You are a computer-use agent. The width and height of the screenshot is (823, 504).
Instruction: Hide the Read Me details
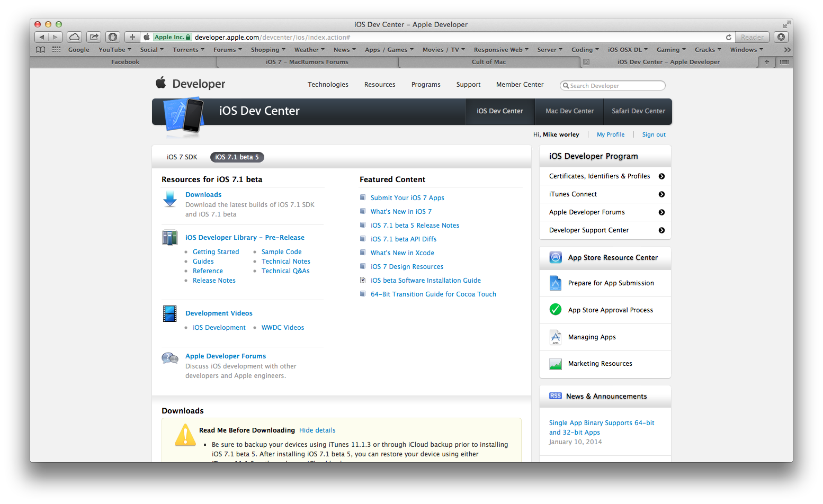coord(317,430)
